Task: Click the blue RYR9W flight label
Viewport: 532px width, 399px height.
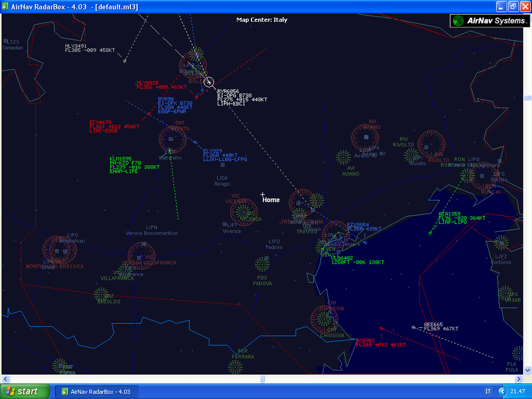Action: 175,105
